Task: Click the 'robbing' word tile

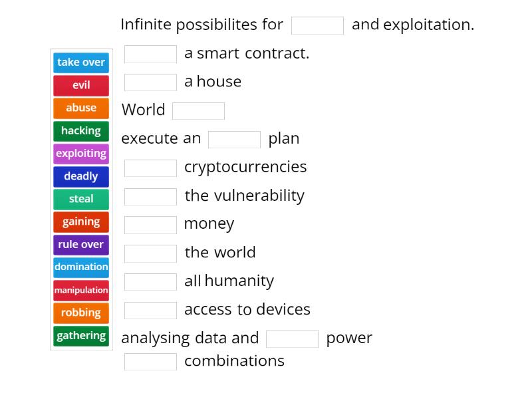Action: [80, 313]
